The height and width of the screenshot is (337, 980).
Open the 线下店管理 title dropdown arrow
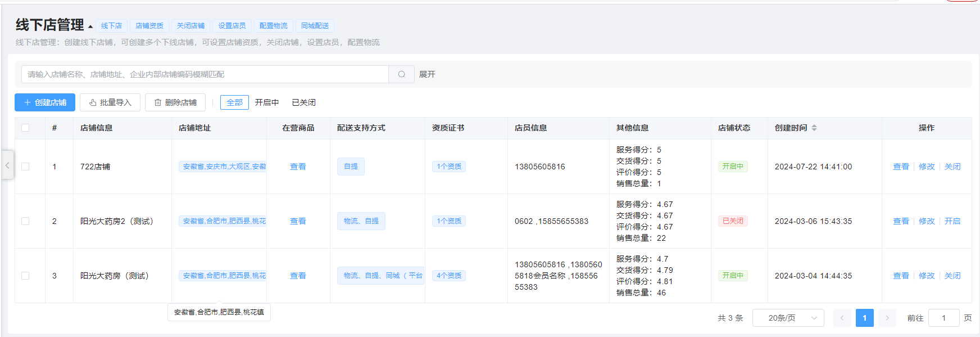pyautogui.click(x=90, y=26)
